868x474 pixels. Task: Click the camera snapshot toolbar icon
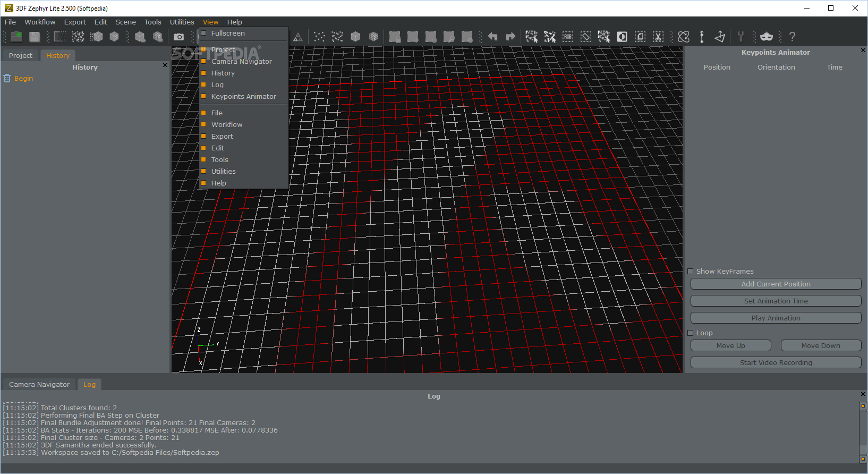(179, 37)
